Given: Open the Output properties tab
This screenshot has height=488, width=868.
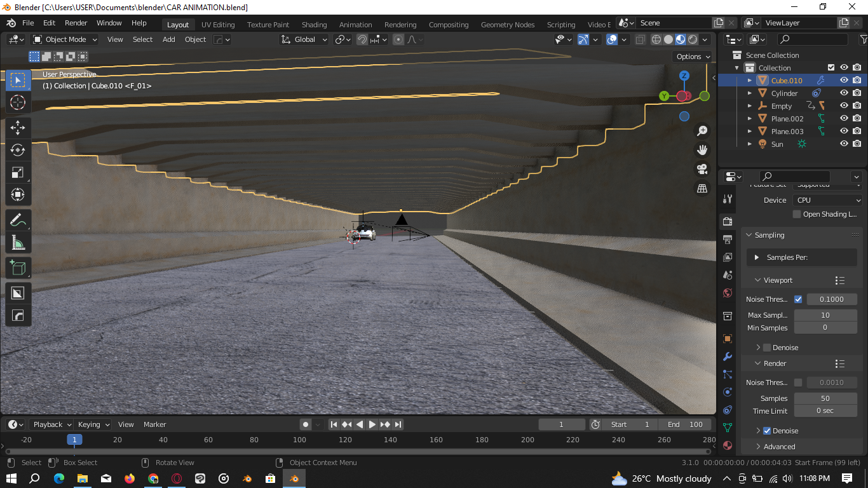Looking at the screenshot, I should click(728, 239).
